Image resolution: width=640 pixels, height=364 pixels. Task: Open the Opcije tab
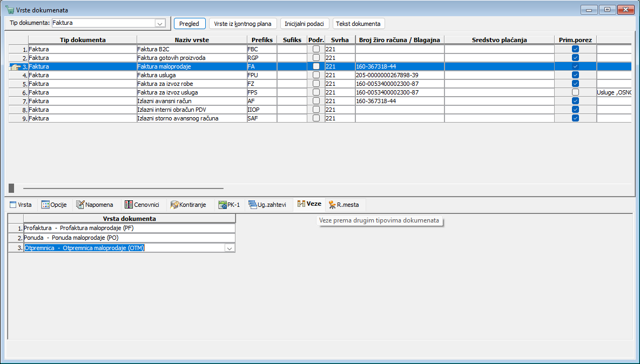pyautogui.click(x=55, y=205)
